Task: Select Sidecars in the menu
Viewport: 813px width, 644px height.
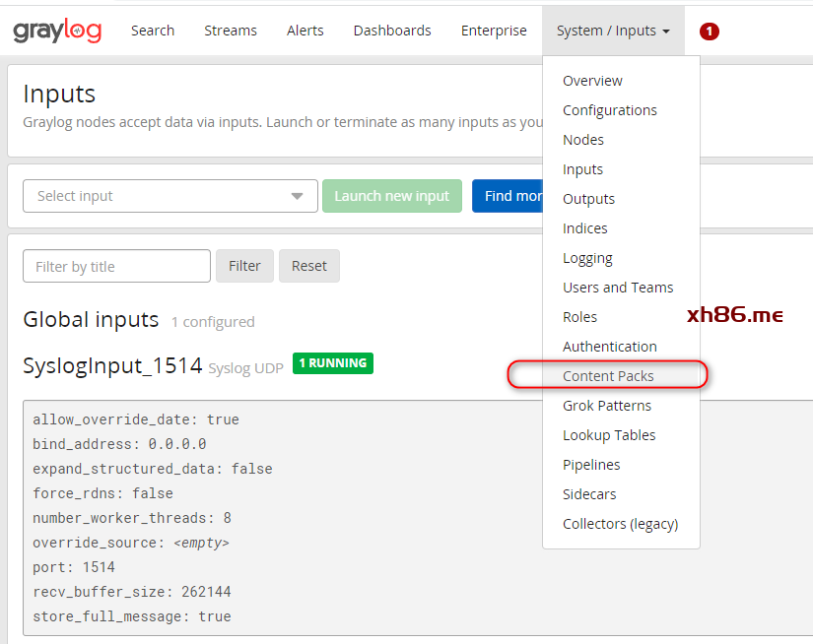Action: [589, 494]
